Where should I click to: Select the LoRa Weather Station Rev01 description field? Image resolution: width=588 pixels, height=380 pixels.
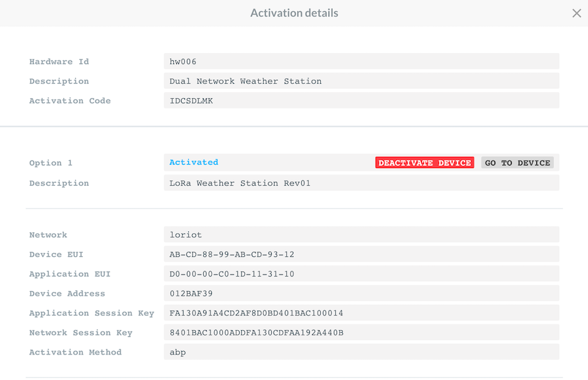361,183
